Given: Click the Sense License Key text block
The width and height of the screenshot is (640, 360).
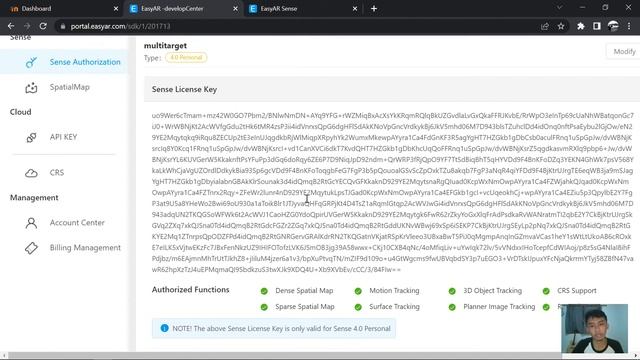Looking at the screenshot, I should [x=393, y=192].
